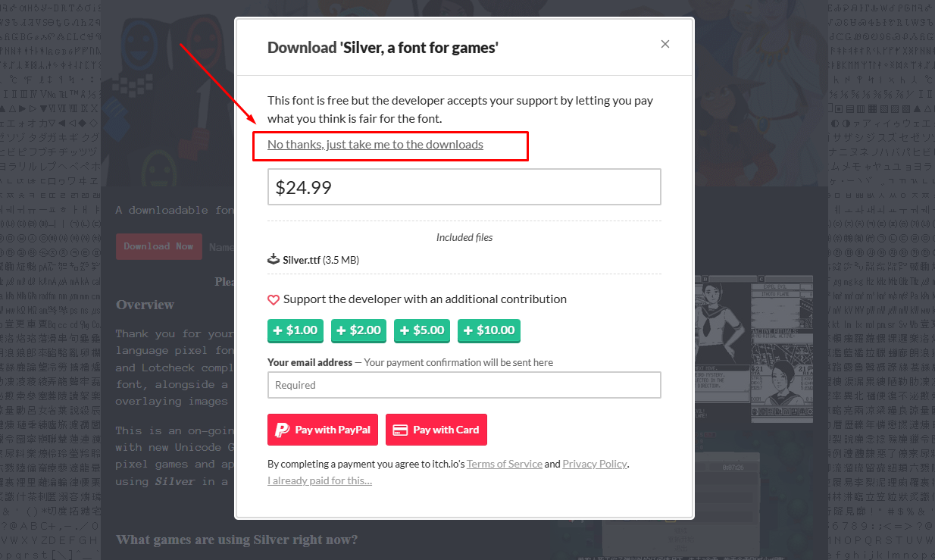Image resolution: width=935 pixels, height=560 pixels.
Task: Open the Privacy Policy link
Action: click(x=594, y=463)
